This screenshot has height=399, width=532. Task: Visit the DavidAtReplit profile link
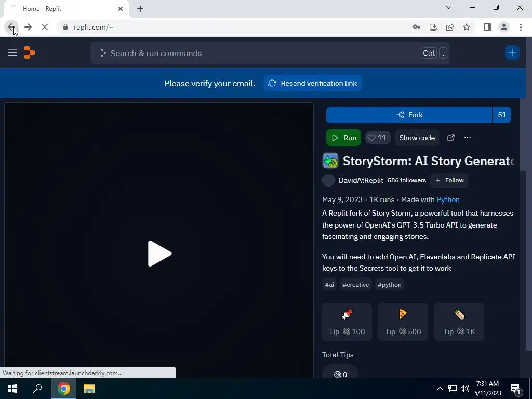tap(361, 180)
